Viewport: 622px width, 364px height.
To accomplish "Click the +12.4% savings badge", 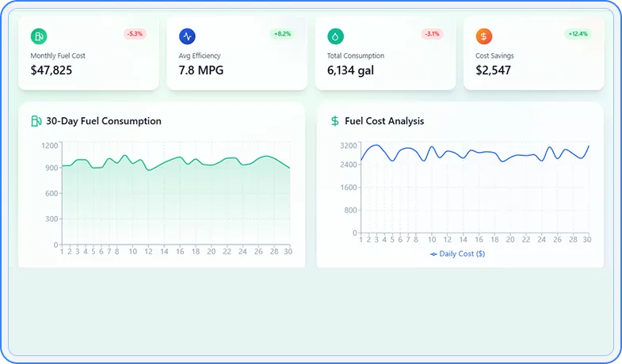I will tap(577, 34).
